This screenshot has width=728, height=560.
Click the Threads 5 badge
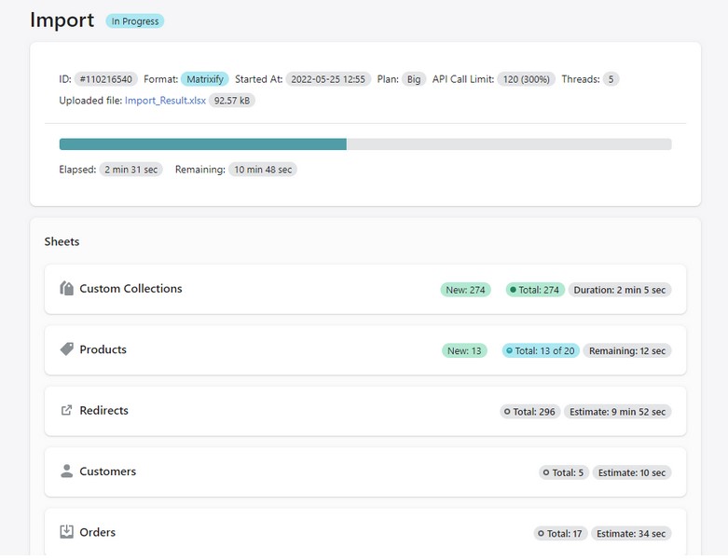click(x=611, y=79)
